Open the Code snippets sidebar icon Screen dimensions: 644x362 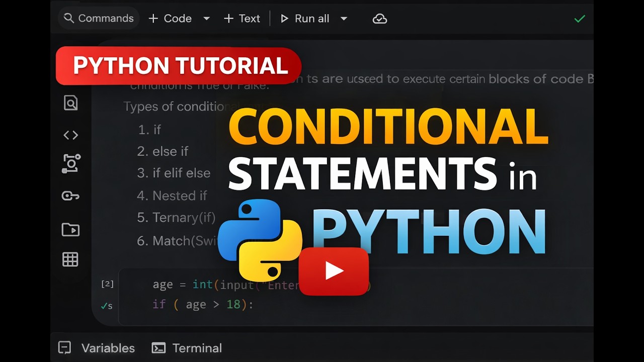70,135
